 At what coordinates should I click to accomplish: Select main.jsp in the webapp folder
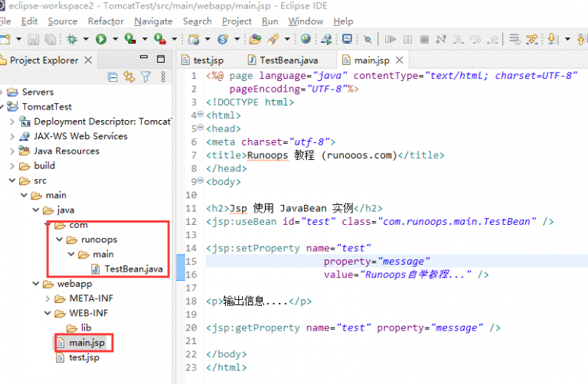coord(86,343)
